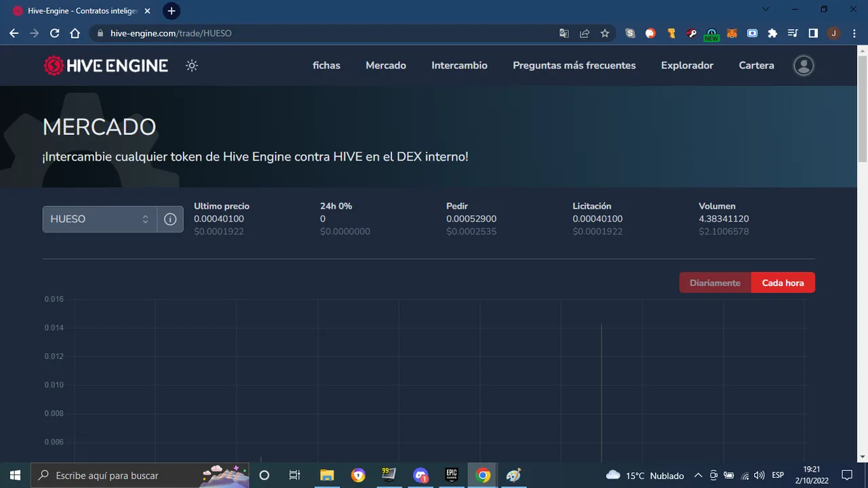Click the weather 15°C Nublado widget
Image resolution: width=868 pixels, height=488 pixels.
(x=645, y=475)
